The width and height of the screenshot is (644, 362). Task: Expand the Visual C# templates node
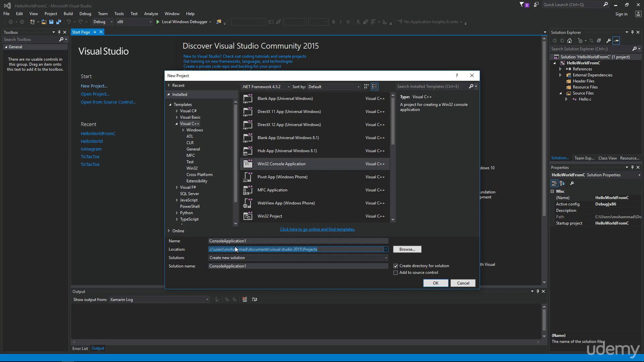177,111
